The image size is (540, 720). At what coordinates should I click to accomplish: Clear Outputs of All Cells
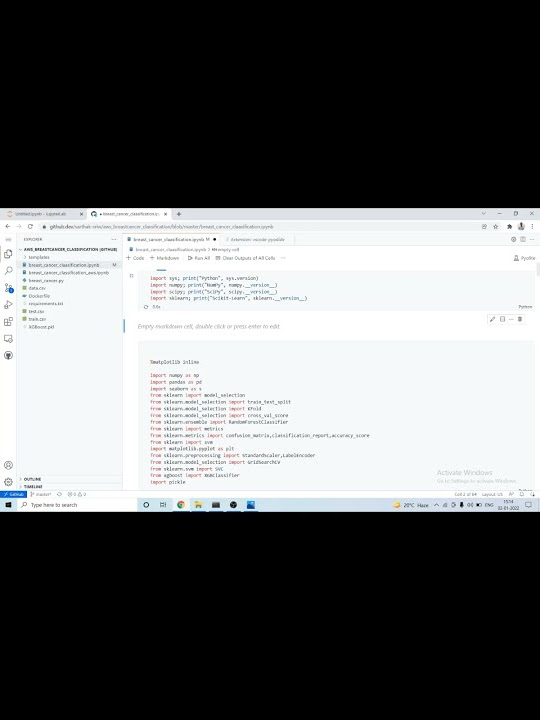click(x=245, y=258)
